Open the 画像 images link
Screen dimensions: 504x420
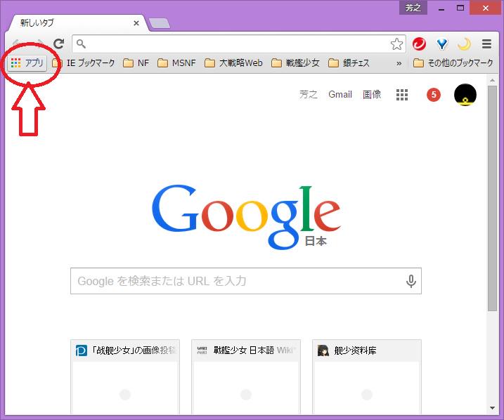click(x=372, y=94)
